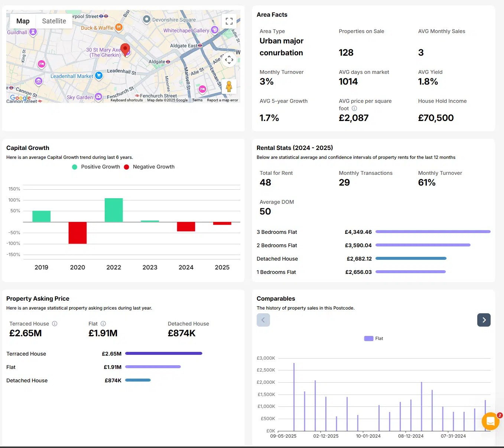504x448 pixels.
Task: Click the Comparables heading
Action: point(276,298)
